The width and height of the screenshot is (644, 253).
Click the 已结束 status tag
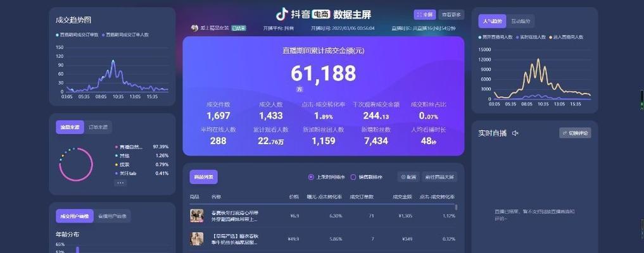tap(239, 28)
